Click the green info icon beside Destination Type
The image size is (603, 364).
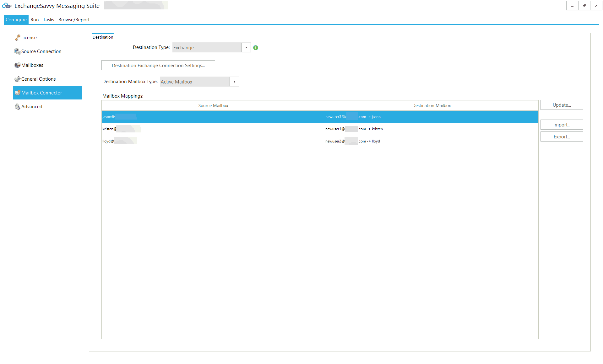[256, 48]
